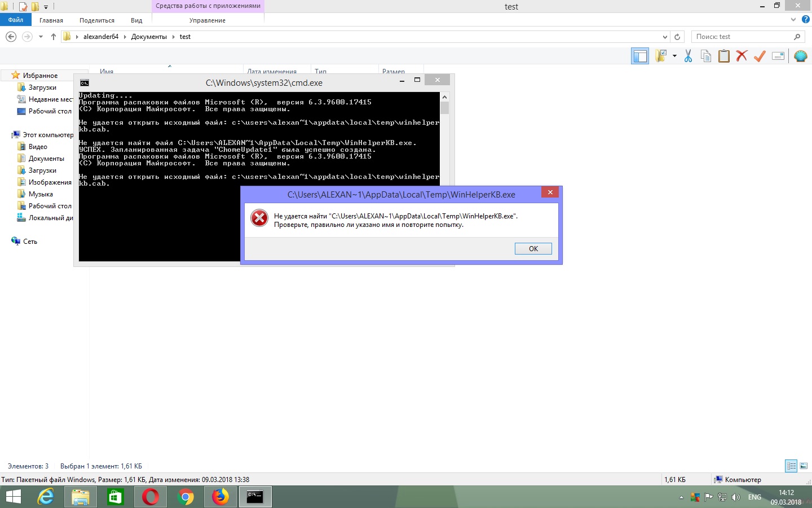This screenshot has height=508, width=812.
Task: Click the ENG language indicator
Action: [x=754, y=497]
